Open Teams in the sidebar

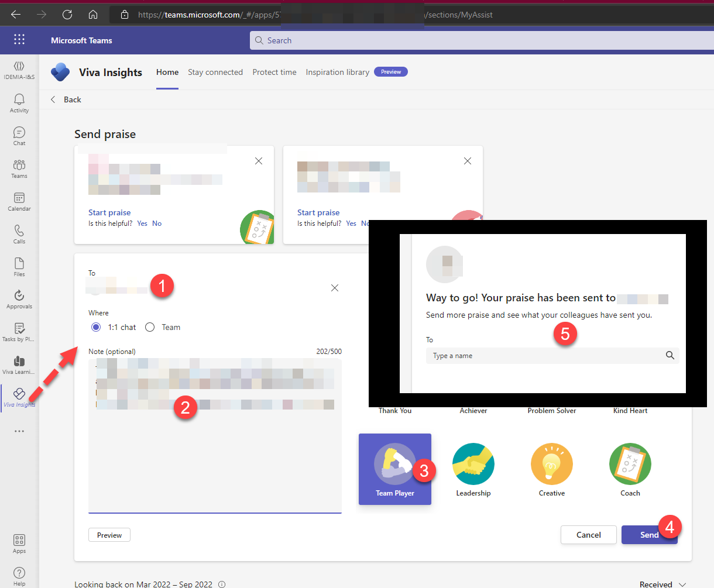pyautogui.click(x=19, y=169)
